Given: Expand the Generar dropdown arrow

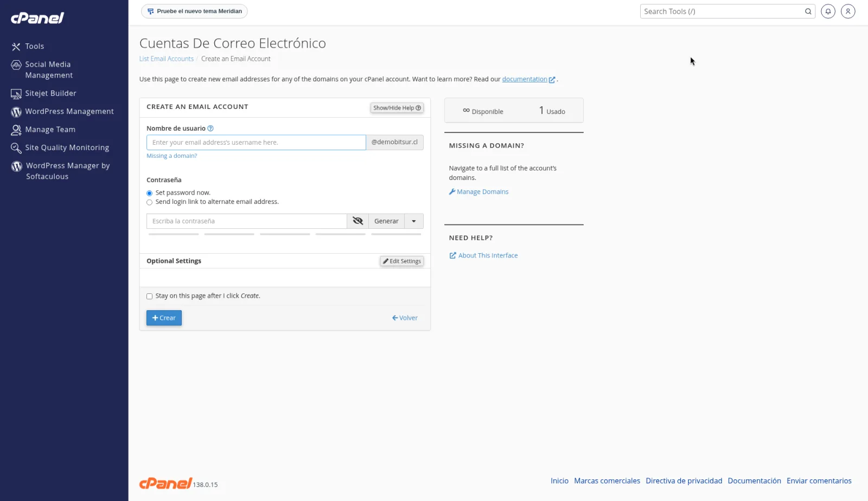Looking at the screenshot, I should point(414,221).
